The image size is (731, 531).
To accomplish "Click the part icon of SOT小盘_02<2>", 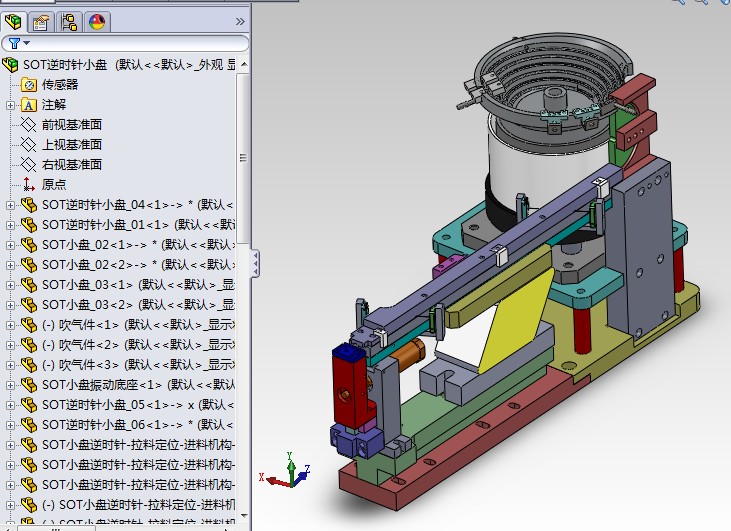I will coord(29,265).
